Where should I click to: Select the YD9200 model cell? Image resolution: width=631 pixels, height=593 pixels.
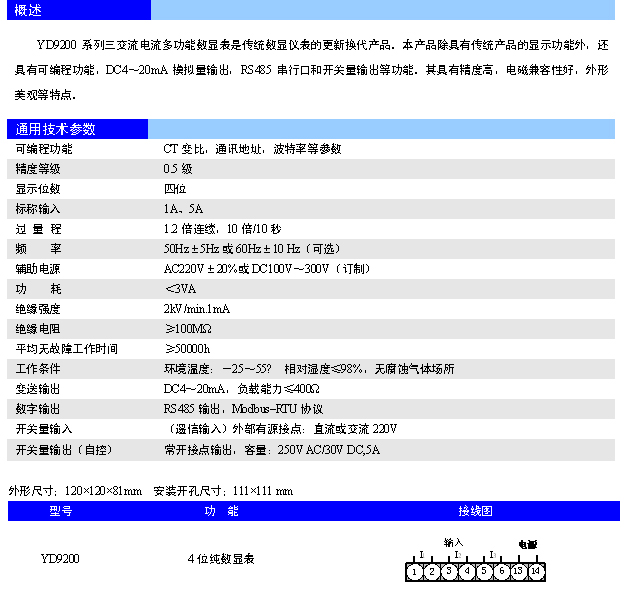(60, 559)
